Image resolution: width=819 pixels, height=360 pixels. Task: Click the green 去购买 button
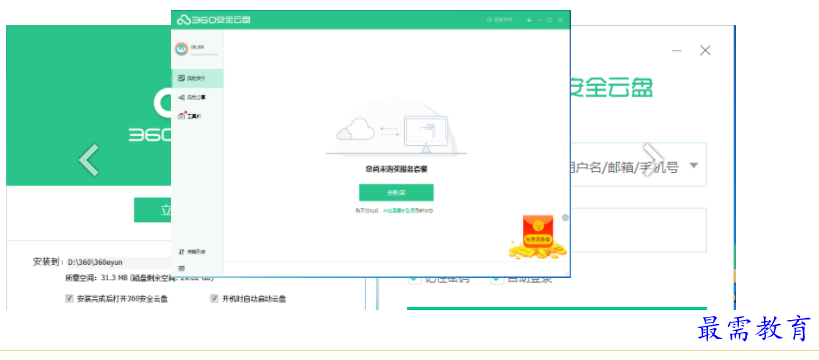(396, 192)
